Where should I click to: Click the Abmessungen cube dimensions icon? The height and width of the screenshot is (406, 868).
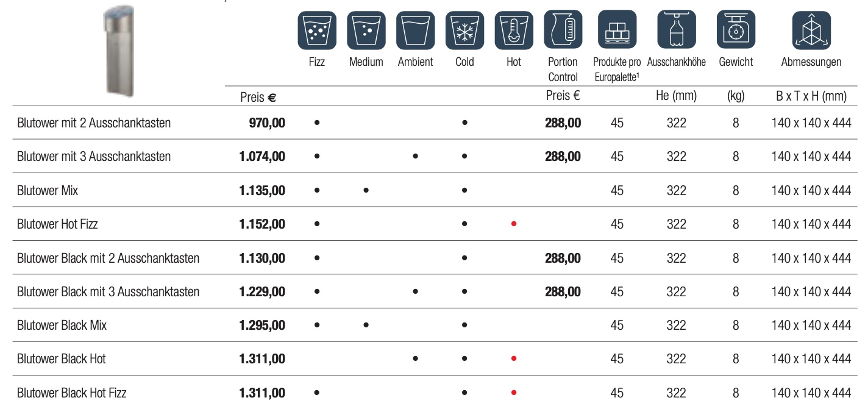point(811,30)
